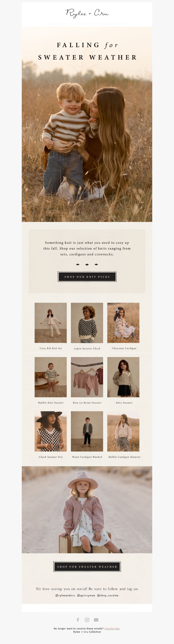Open the Rose La Reina Sweater photo
The width and height of the screenshot is (174, 644).
87,377
